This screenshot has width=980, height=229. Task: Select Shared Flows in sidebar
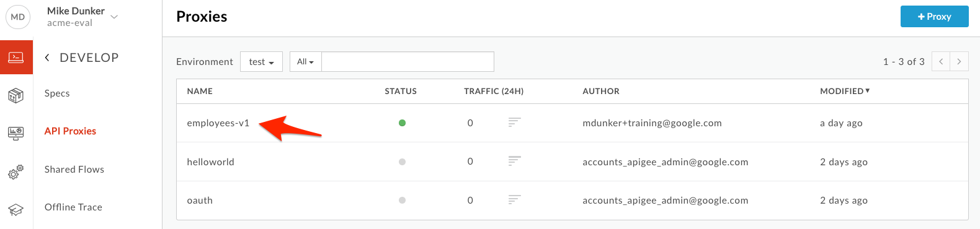(74, 170)
